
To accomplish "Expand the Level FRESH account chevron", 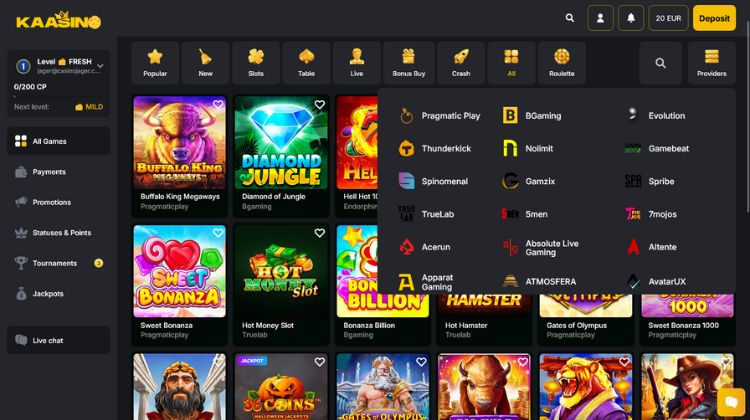I will pyautogui.click(x=100, y=66).
